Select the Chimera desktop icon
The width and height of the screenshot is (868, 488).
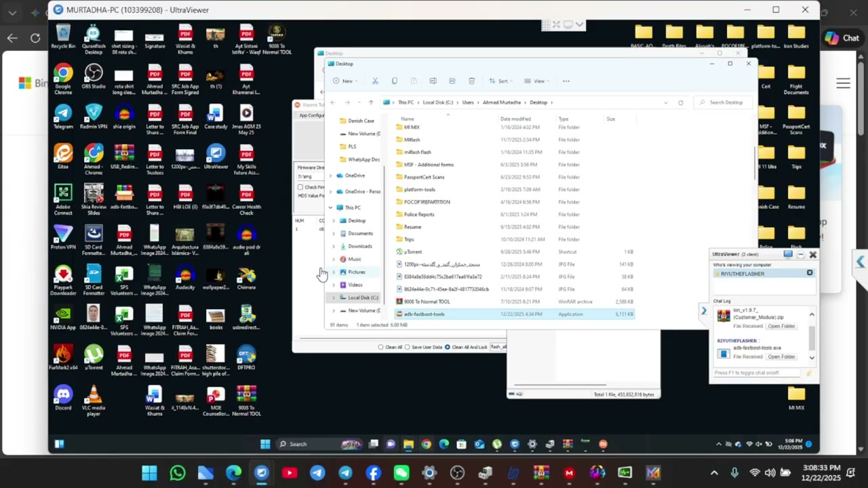click(246, 278)
